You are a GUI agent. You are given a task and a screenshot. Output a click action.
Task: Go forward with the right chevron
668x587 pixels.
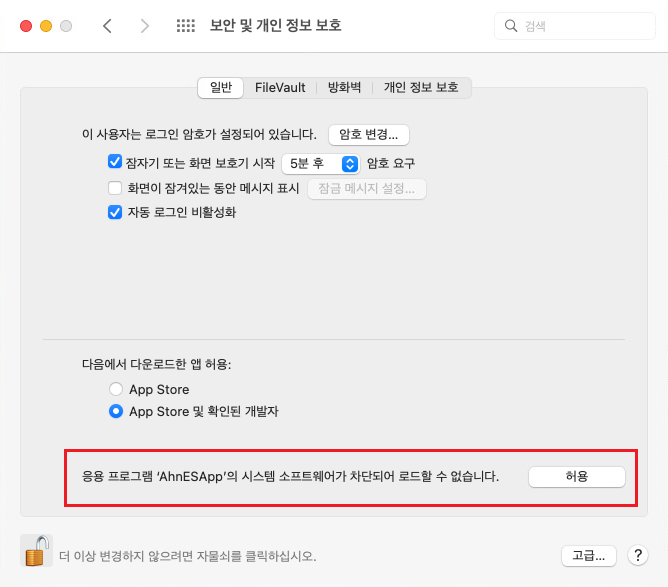(x=145, y=26)
